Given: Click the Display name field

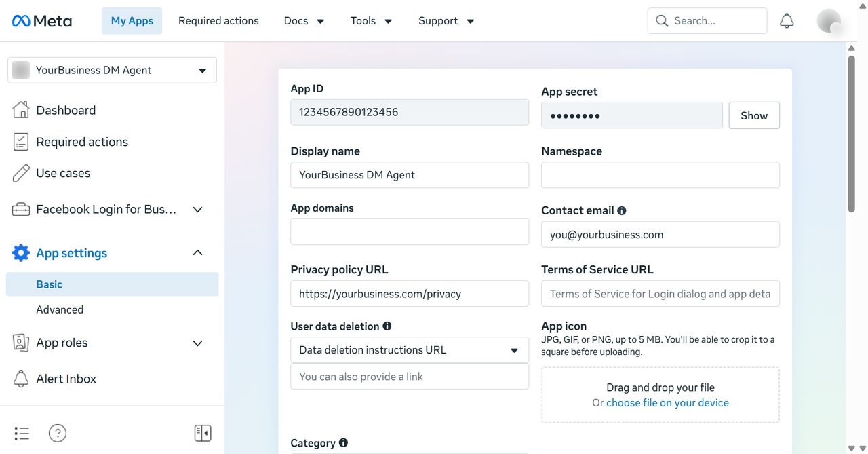Looking at the screenshot, I should (x=410, y=175).
